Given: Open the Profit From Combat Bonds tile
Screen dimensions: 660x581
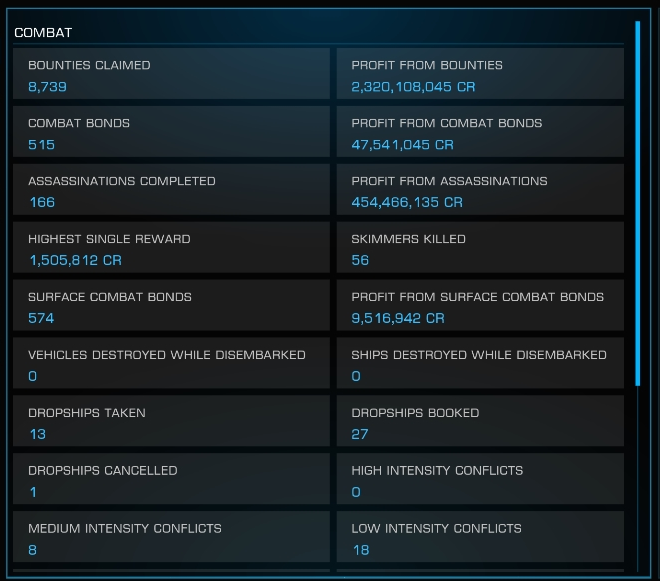Looking at the screenshot, I should pyautogui.click(x=480, y=131).
